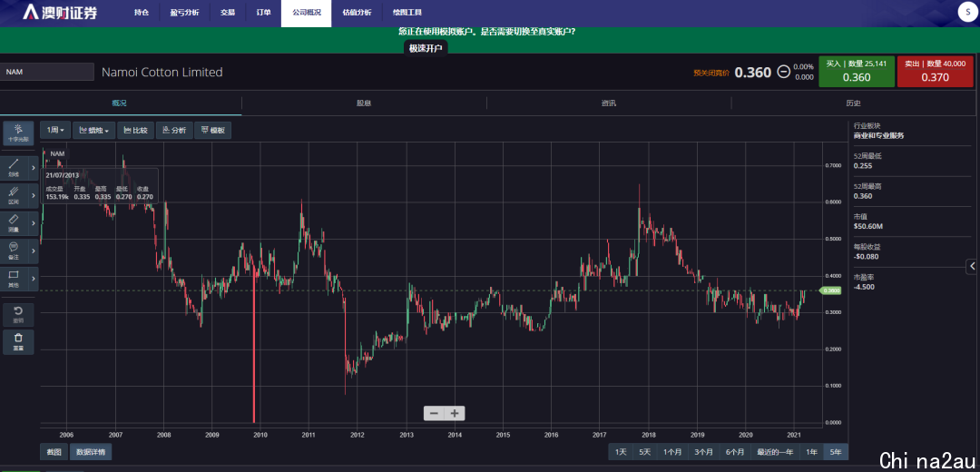Click the trash reset icon
980x472 pixels.
click(x=18, y=342)
